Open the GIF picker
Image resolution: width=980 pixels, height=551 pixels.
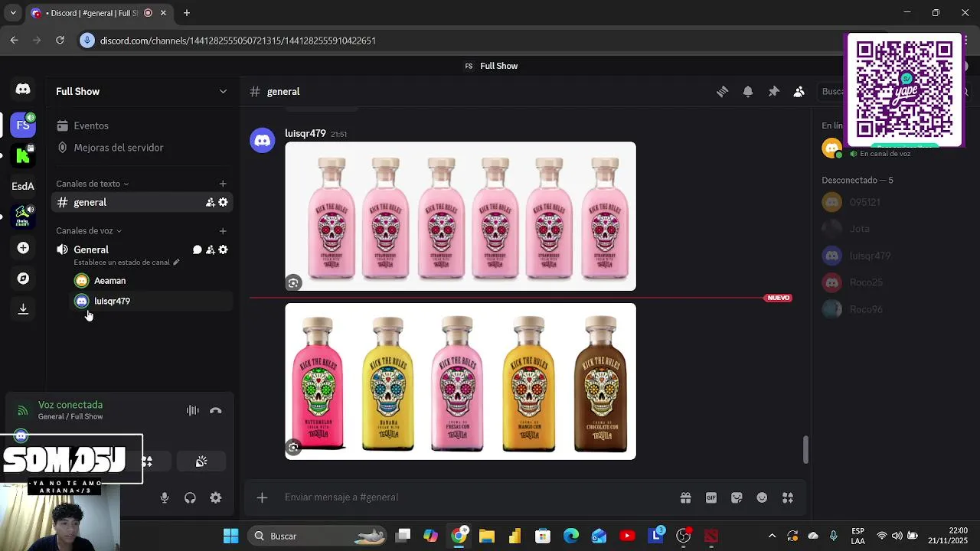click(x=711, y=497)
